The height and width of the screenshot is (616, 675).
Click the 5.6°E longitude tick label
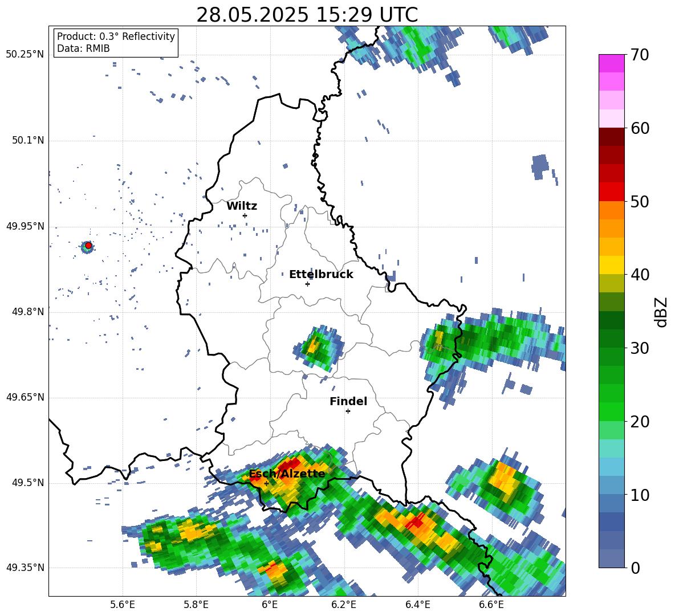tap(123, 605)
